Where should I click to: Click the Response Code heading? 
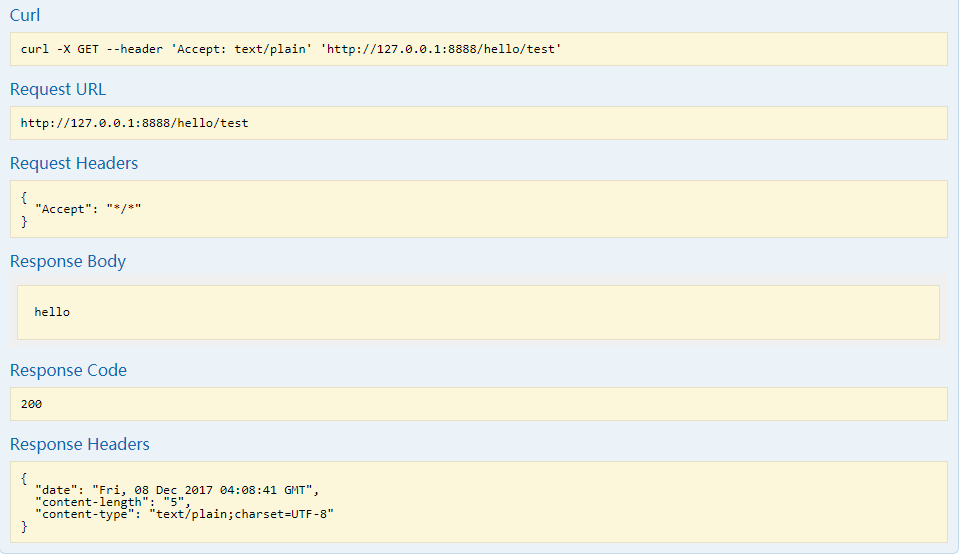click(x=68, y=370)
